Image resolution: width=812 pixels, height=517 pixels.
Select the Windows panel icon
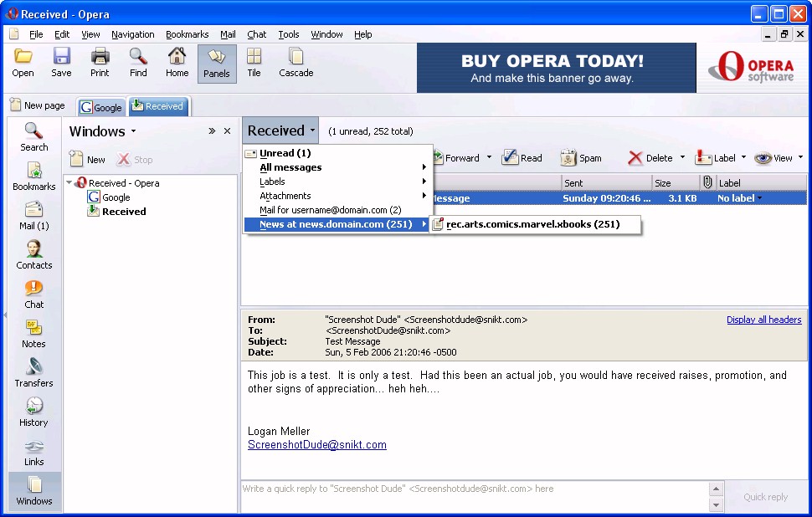[34, 491]
